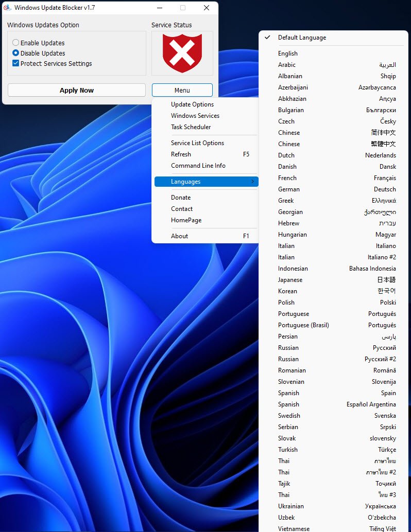Minimize the Windows Update Blocker window
Screen dimensions: 411x532
(160, 8)
